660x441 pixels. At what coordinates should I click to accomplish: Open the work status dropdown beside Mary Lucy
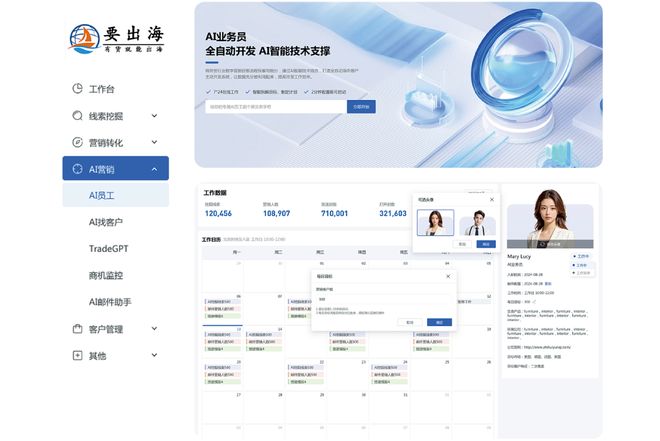[x=581, y=256]
